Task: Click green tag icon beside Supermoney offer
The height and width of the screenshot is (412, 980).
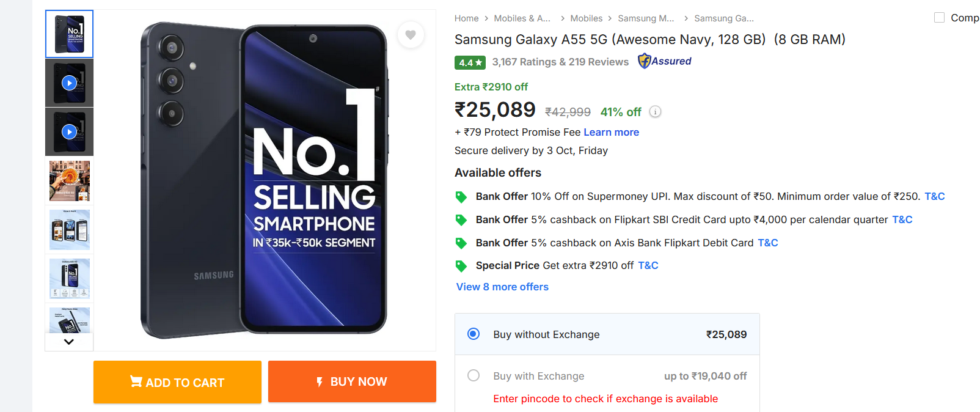Action: pyautogui.click(x=461, y=197)
